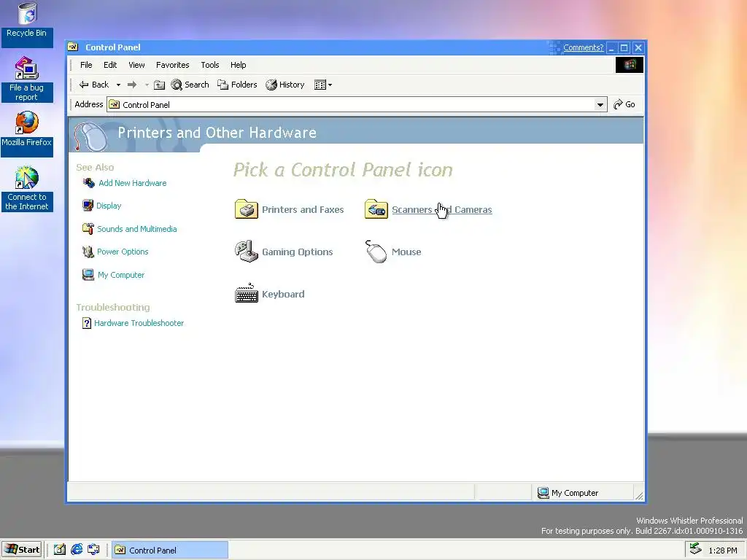Click My Computer zone in the status bar
Viewport: 747px width, 560px height.
[582, 493]
